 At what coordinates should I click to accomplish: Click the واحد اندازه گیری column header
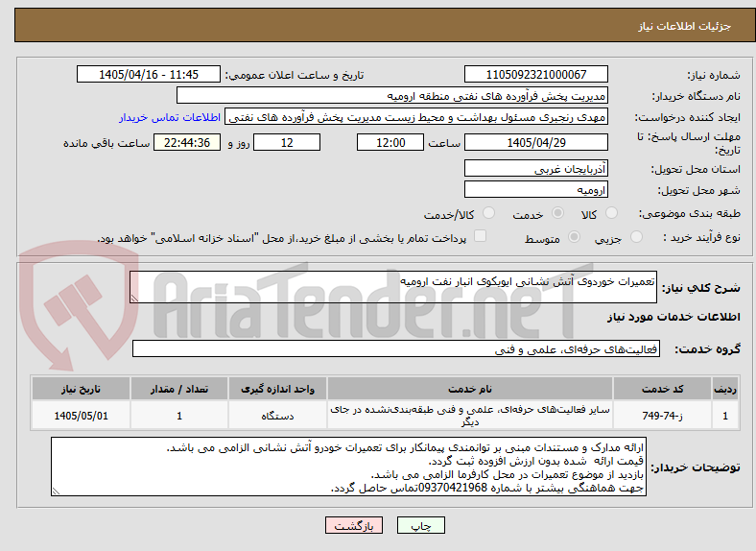[277, 389]
